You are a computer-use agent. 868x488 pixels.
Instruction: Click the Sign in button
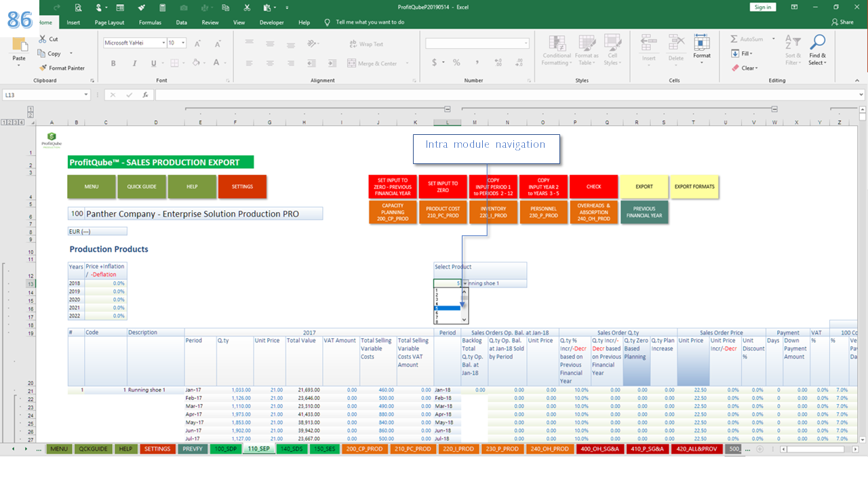763,7
